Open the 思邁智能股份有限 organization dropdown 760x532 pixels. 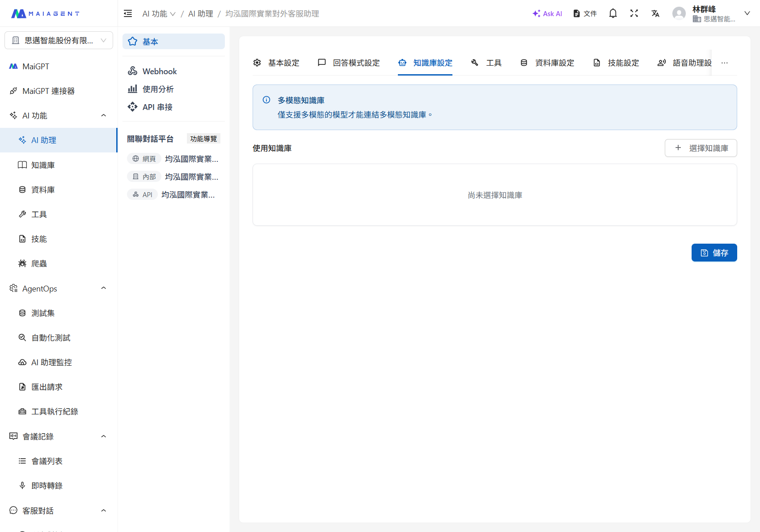(x=59, y=40)
